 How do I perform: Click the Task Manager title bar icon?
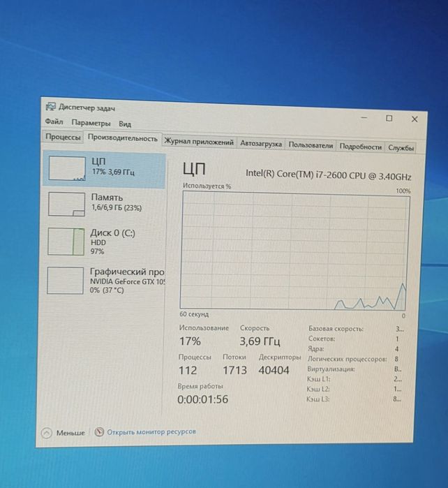[50, 107]
